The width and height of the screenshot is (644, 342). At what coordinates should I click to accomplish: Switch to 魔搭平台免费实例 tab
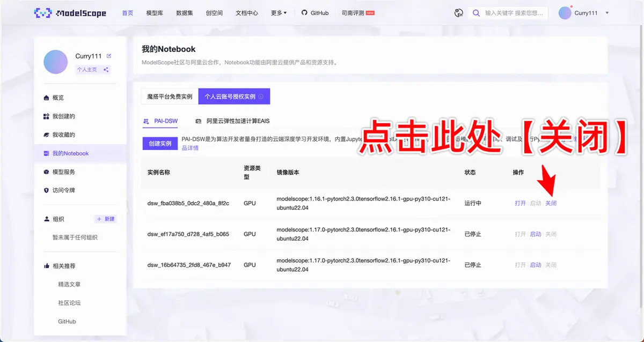tap(170, 96)
